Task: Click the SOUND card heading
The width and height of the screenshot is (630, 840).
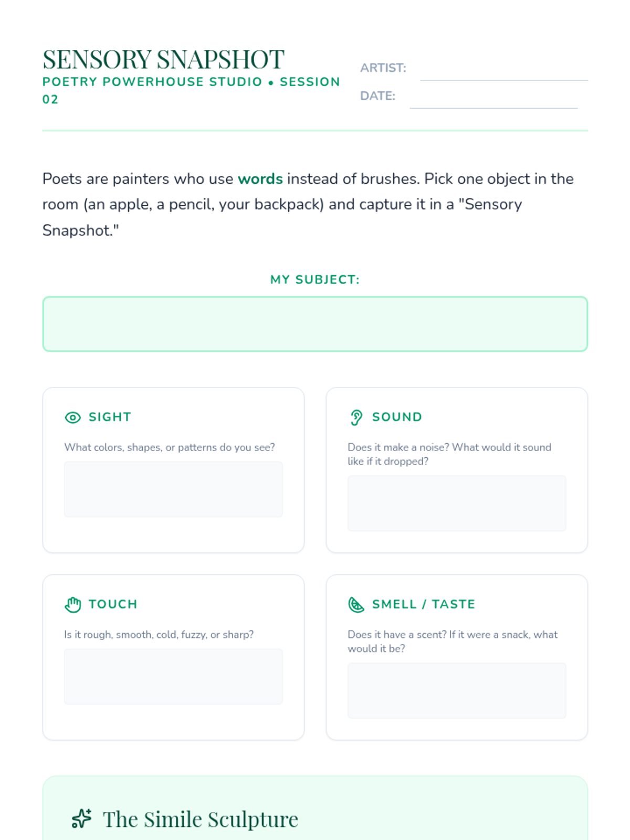Action: (x=397, y=417)
